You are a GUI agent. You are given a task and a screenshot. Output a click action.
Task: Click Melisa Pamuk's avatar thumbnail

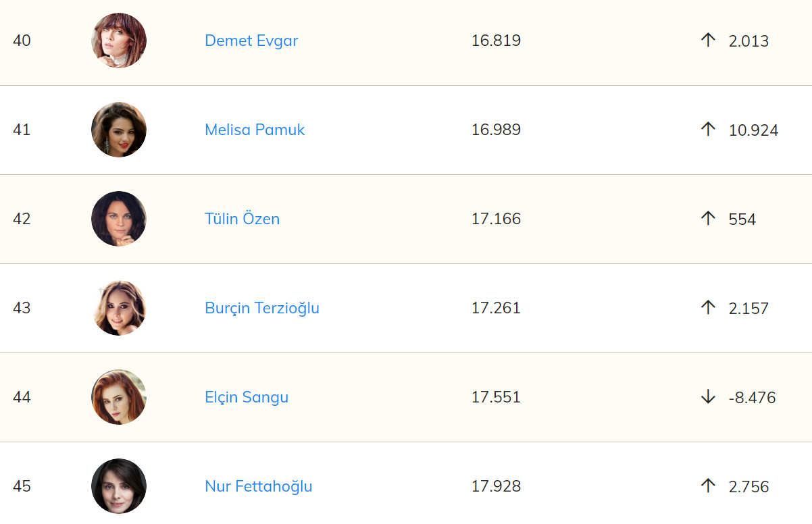coord(119,130)
